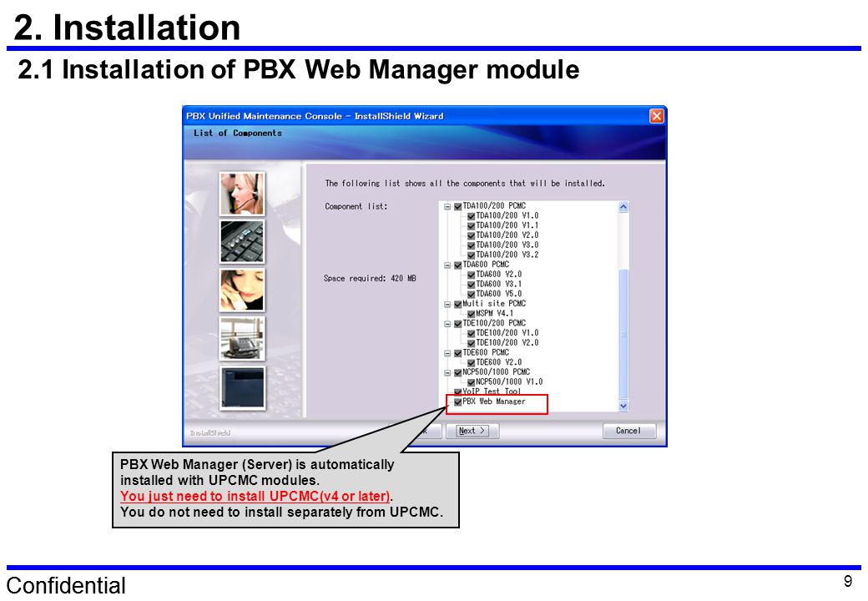Click the component list scroll-down arrow

click(x=623, y=406)
